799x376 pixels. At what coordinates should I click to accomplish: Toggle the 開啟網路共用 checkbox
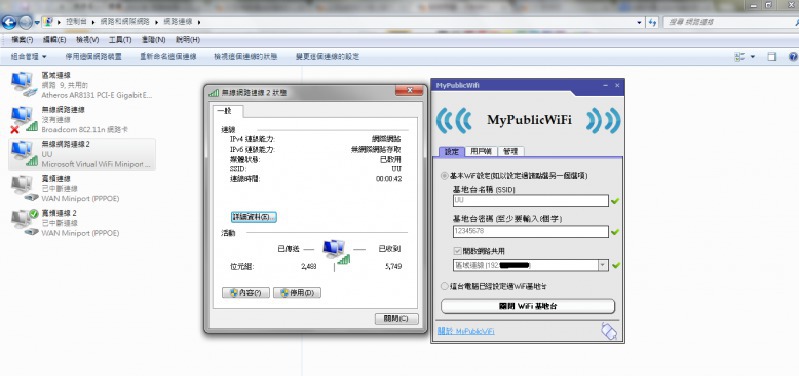[x=457, y=251]
